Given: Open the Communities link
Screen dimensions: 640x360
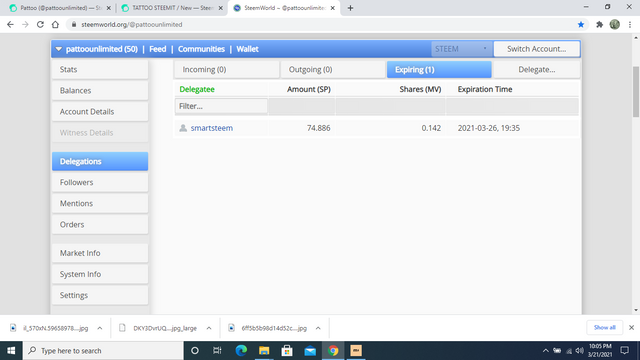Looking at the screenshot, I should point(201,49).
